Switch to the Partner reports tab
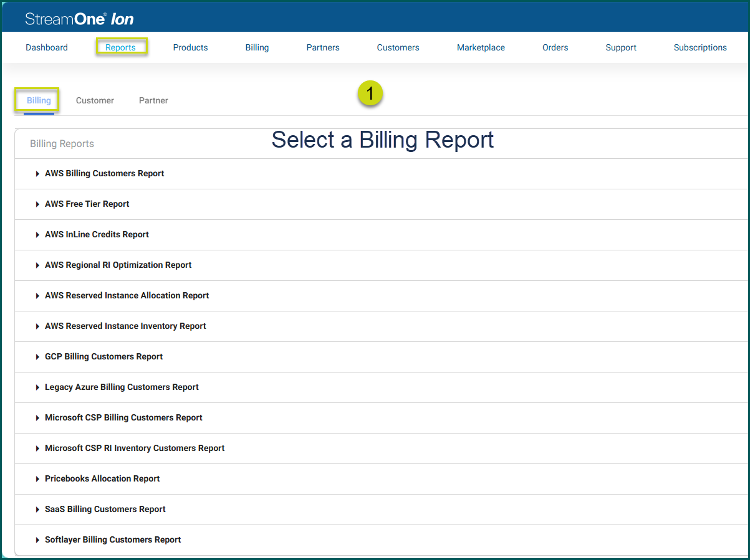The width and height of the screenshot is (750, 560). coord(153,100)
